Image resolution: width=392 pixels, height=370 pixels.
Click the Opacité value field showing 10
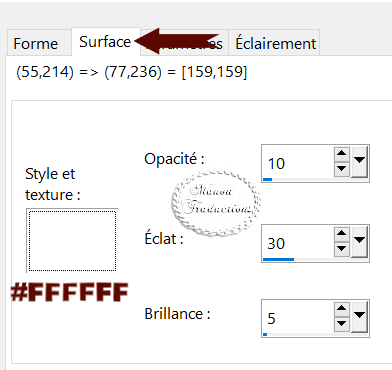pyautogui.click(x=298, y=163)
